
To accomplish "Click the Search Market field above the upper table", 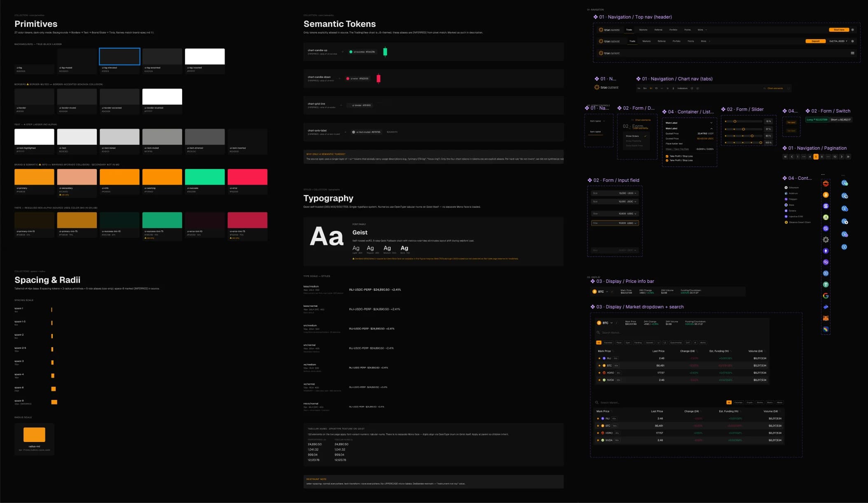I will click(682, 332).
